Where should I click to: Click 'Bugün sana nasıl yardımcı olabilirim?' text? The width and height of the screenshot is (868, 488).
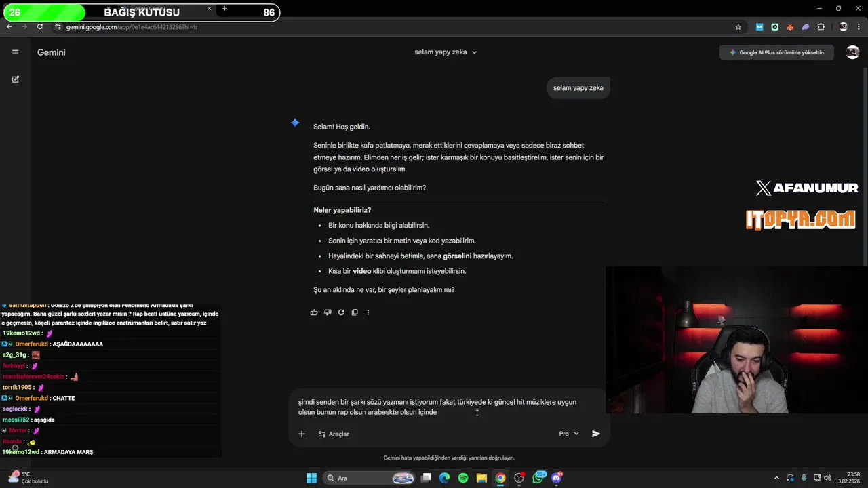370,188
